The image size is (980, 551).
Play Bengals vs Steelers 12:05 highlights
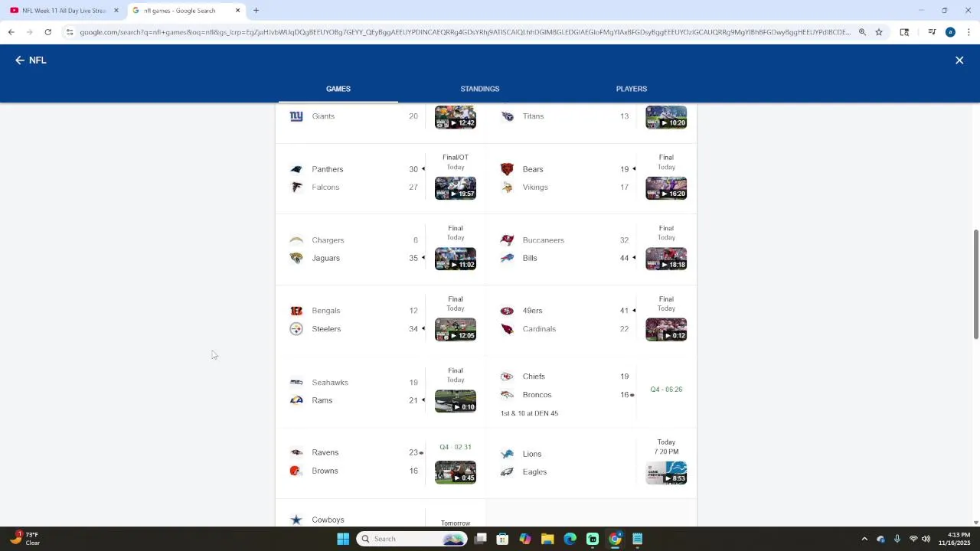coord(456,329)
